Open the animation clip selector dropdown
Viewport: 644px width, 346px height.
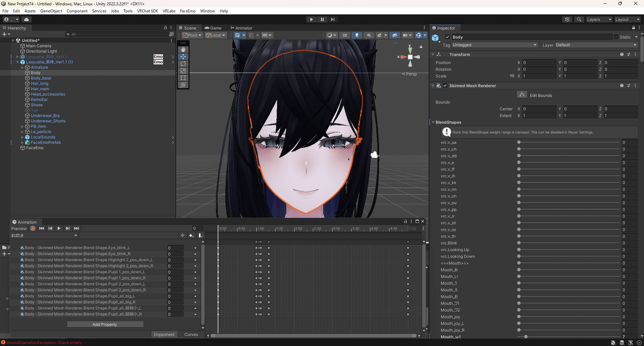(45, 235)
